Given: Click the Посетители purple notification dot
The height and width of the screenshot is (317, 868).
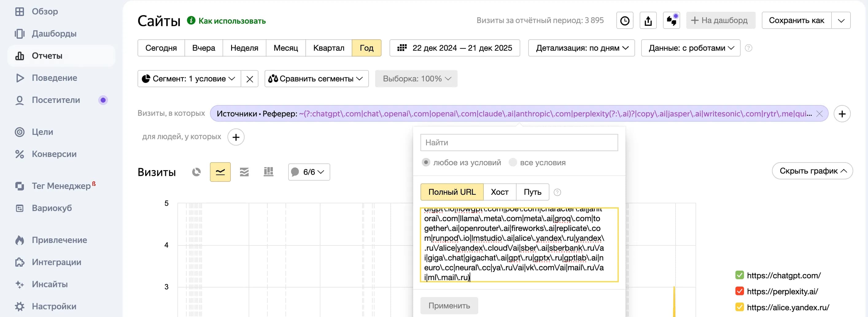Looking at the screenshot, I should click(x=103, y=100).
